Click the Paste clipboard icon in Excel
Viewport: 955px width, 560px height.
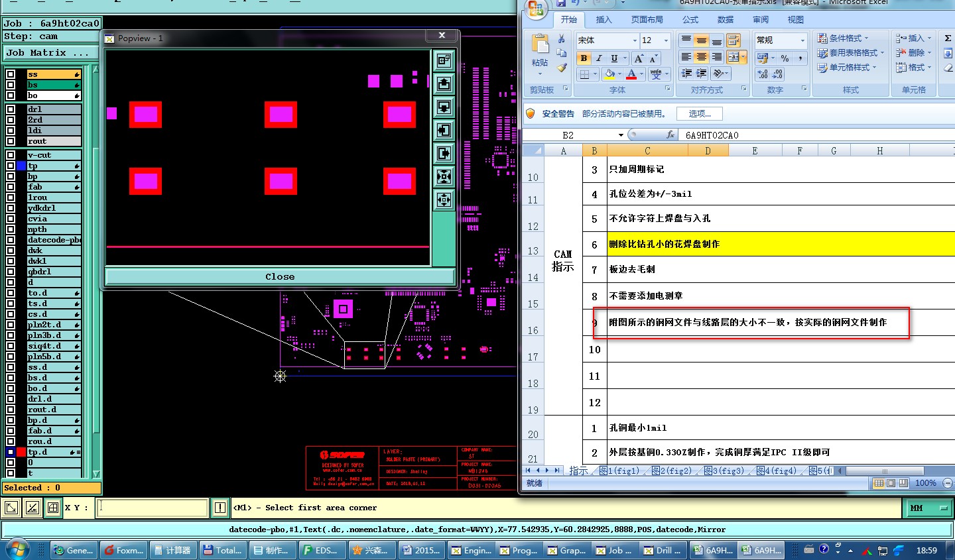540,44
